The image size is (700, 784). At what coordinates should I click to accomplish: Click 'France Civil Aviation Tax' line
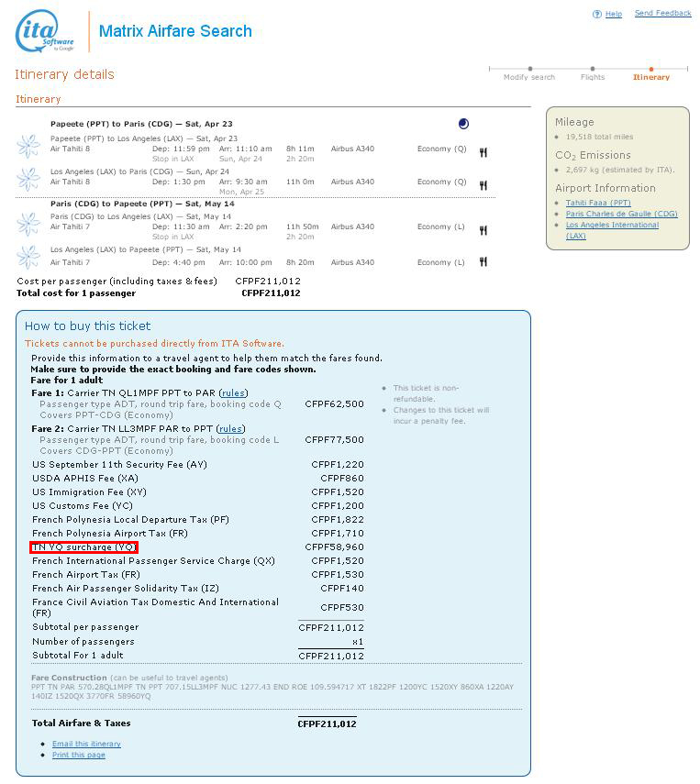[156, 608]
